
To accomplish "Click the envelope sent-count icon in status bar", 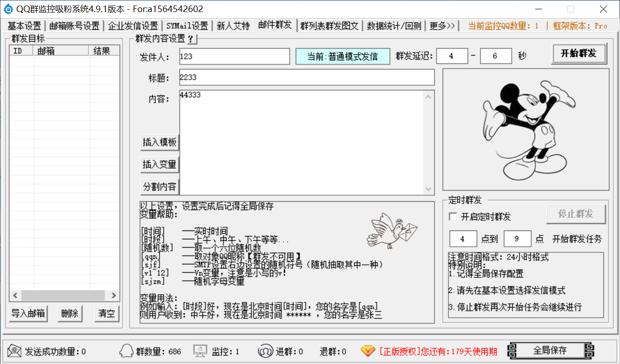I will [x=15, y=351].
